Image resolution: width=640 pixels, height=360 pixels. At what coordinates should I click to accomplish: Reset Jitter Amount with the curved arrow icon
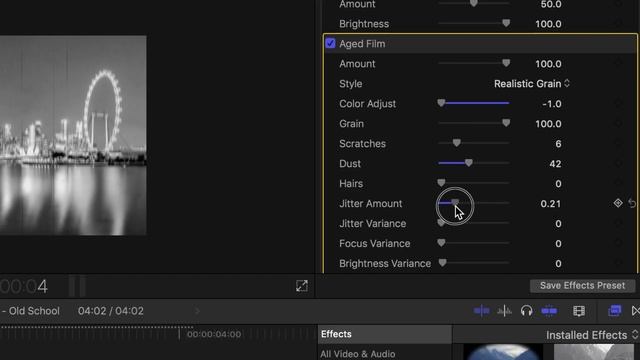coord(632,203)
